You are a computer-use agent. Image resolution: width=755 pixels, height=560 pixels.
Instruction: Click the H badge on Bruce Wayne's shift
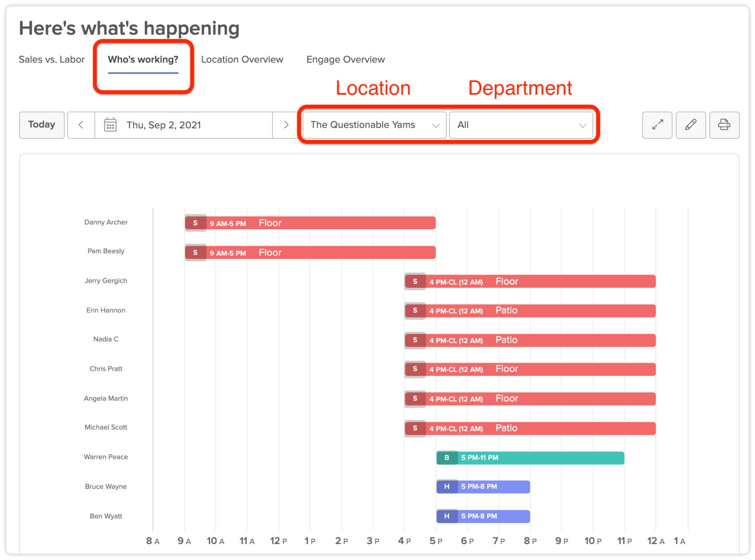pyautogui.click(x=447, y=486)
